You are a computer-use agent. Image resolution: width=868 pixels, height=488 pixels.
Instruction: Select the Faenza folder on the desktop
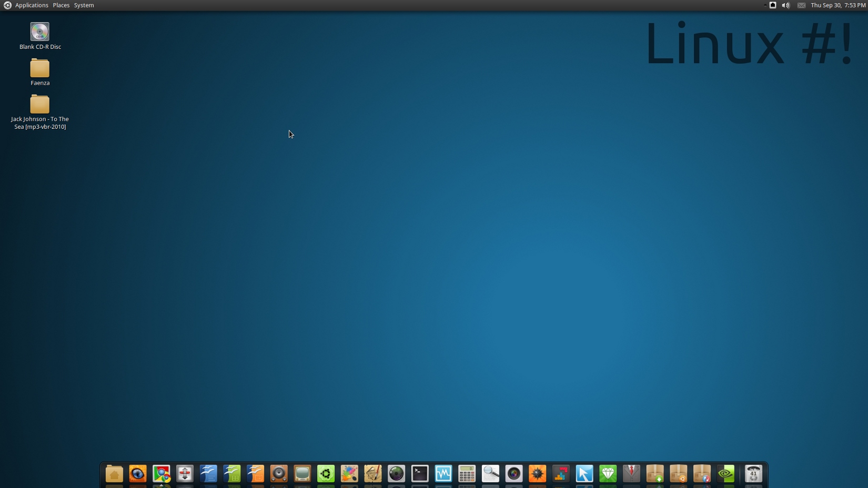coord(40,72)
